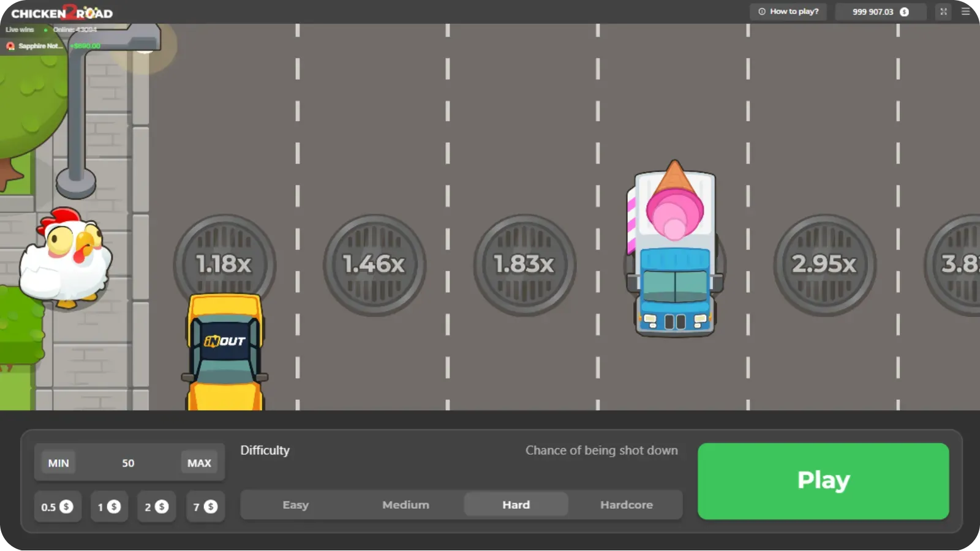Viewport: 980px width, 551px height.
Task: Select Medium difficulty
Action: pos(406,505)
